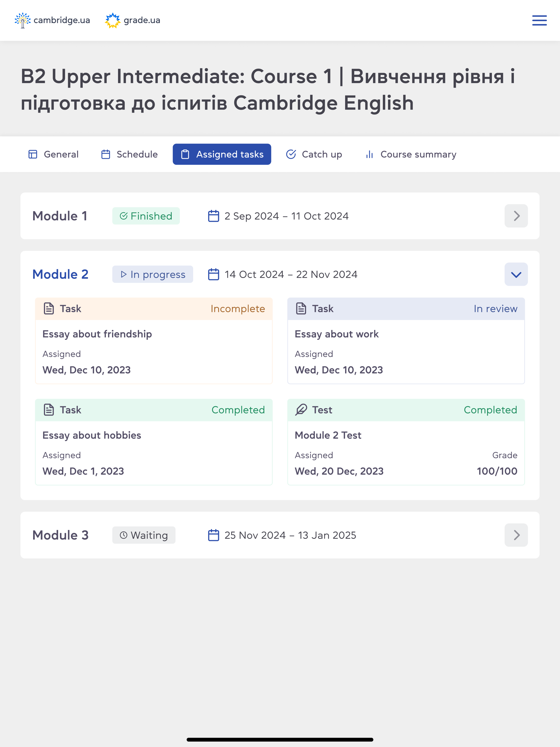The image size is (560, 747).
Task: Click the Course summary bar chart icon
Action: (x=370, y=154)
